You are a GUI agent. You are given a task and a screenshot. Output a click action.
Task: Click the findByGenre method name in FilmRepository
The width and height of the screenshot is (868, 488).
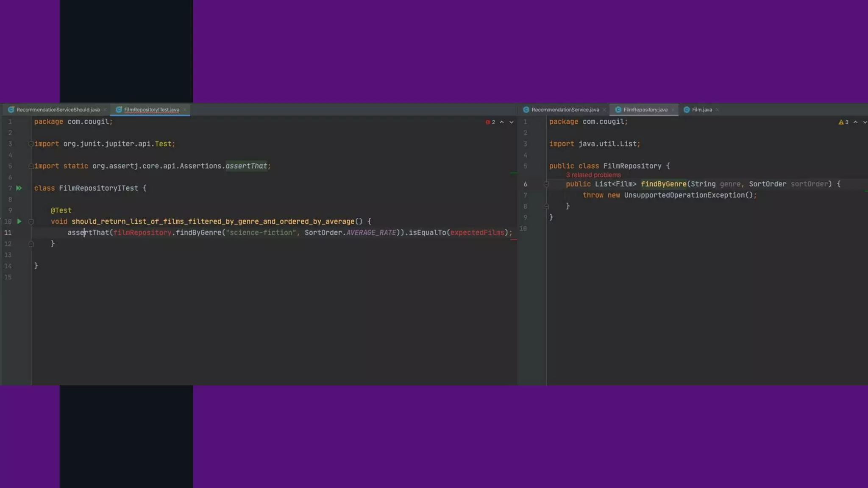[x=663, y=184]
